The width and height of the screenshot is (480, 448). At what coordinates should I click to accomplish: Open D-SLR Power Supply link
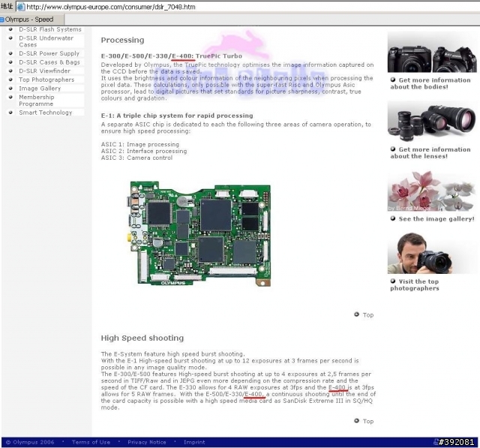tap(49, 53)
